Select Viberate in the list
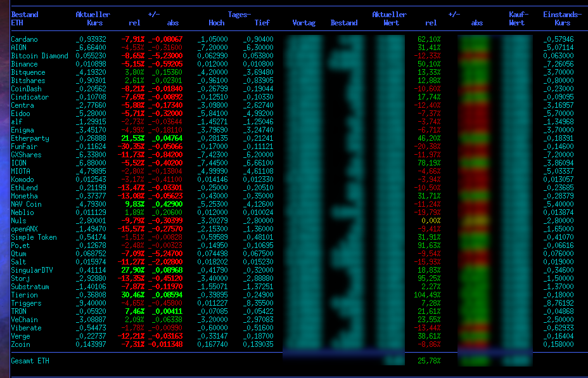 pos(26,329)
